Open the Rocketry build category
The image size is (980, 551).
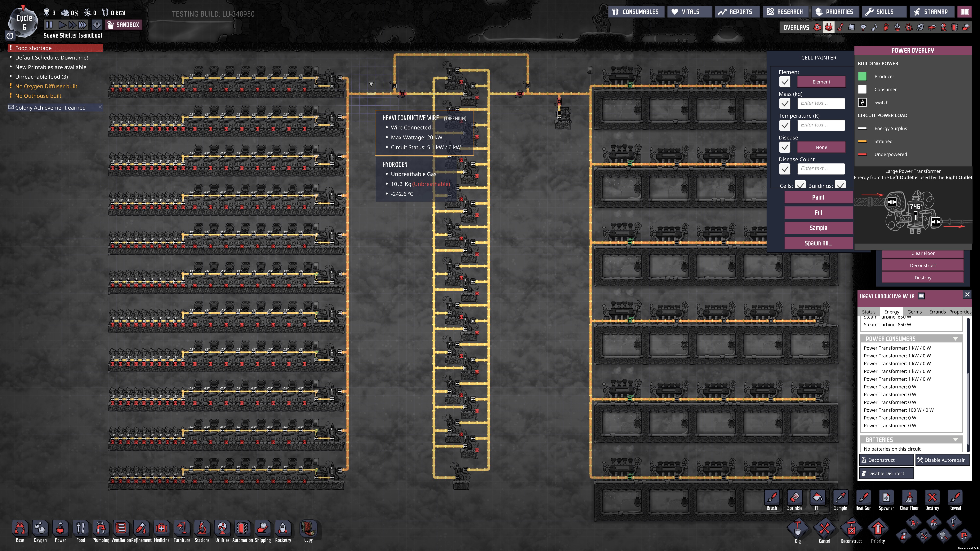tap(283, 529)
